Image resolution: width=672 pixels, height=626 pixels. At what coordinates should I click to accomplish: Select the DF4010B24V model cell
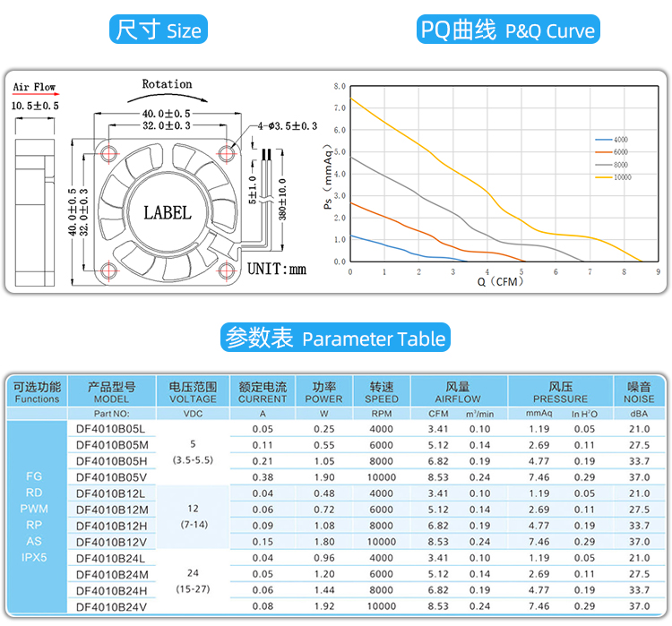tap(111, 606)
